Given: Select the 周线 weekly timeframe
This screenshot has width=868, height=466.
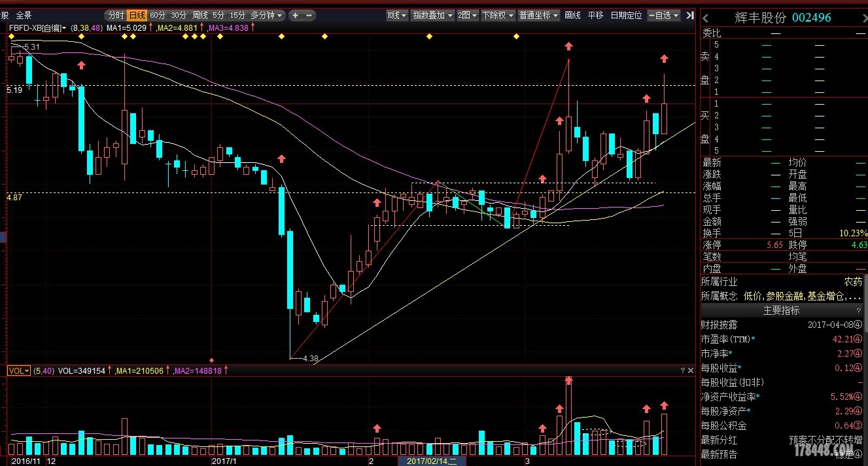Looking at the screenshot, I should point(200,15).
